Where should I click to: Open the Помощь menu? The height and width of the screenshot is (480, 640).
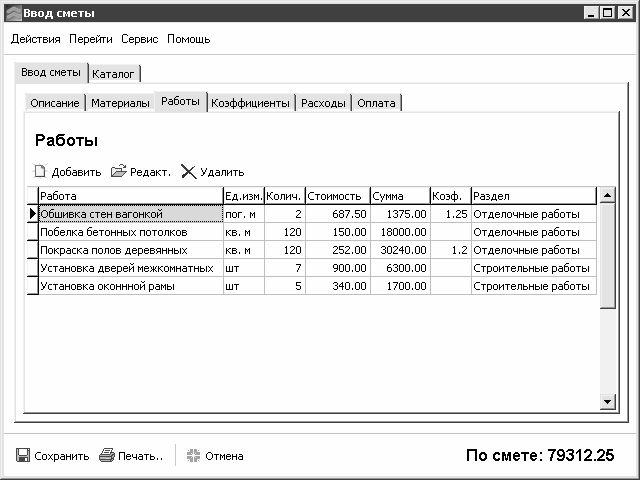188,39
